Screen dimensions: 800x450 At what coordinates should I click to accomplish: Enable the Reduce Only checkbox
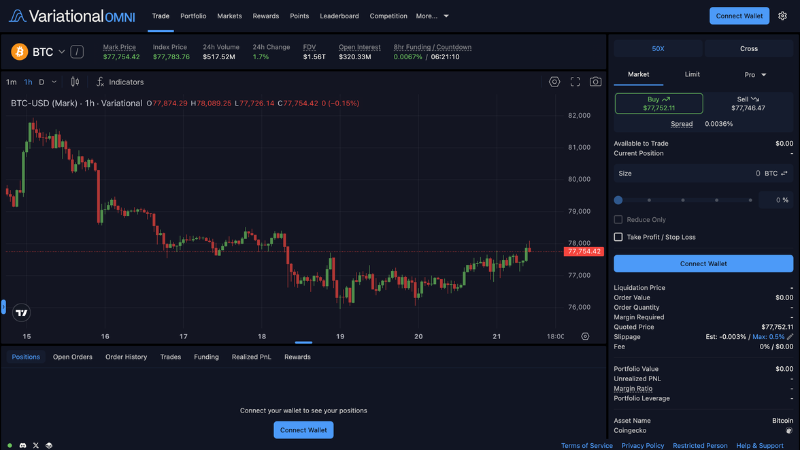[618, 219]
